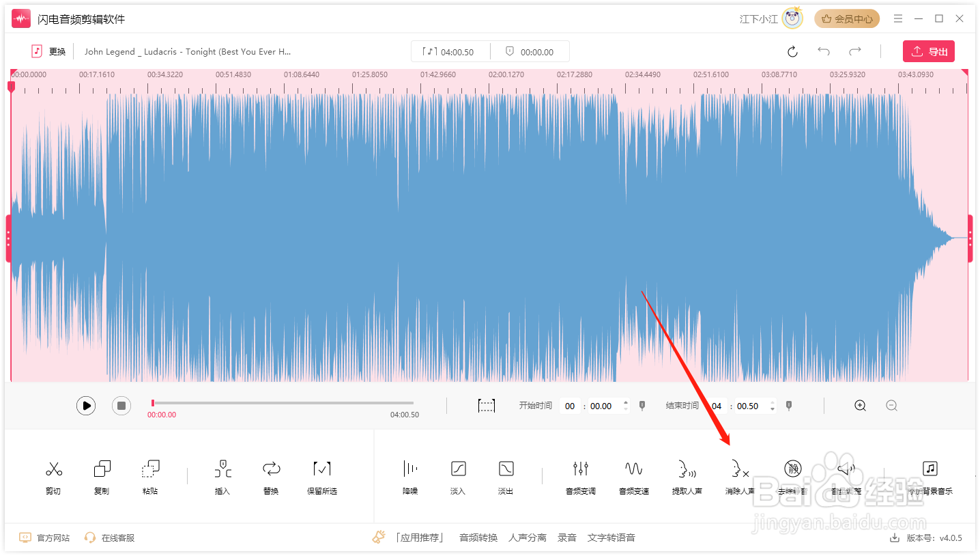
Task: Click left selection handle on waveform
Action: tap(8, 238)
